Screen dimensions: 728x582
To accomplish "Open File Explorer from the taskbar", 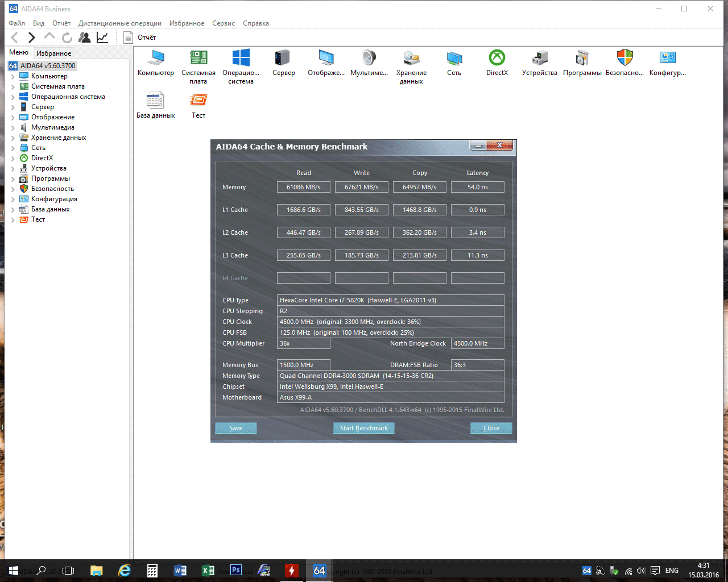I will tap(97, 571).
